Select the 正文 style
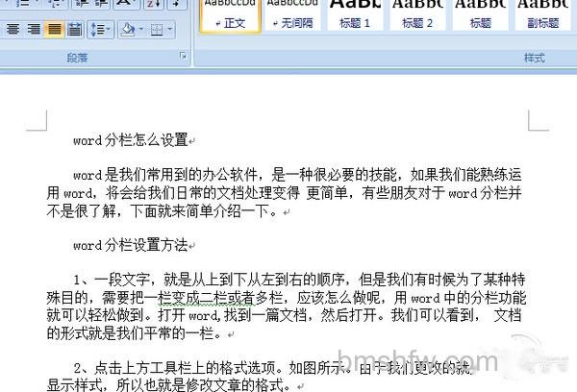The image size is (577, 392). point(231,15)
